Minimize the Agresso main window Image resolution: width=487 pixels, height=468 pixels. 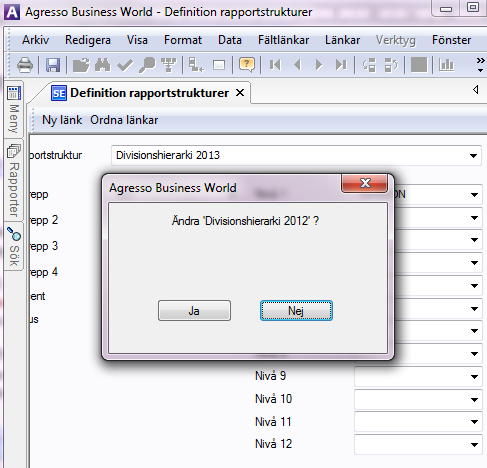pyautogui.click(x=446, y=8)
